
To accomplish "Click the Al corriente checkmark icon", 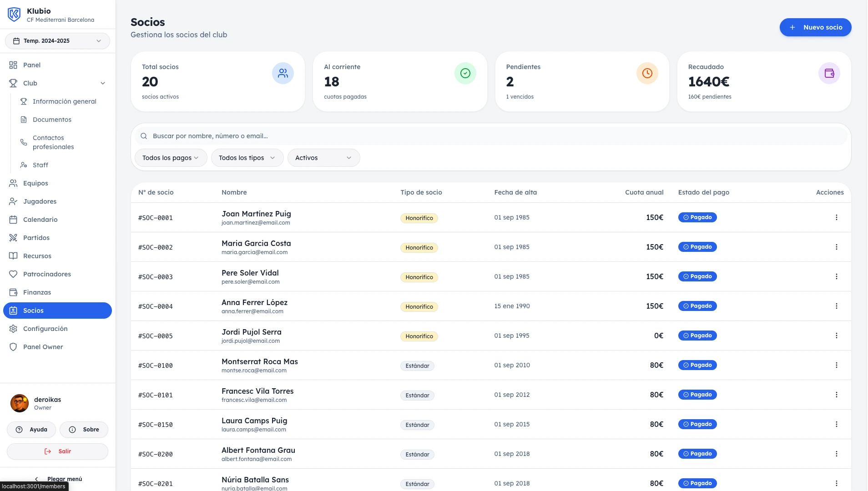I will 465,73.
